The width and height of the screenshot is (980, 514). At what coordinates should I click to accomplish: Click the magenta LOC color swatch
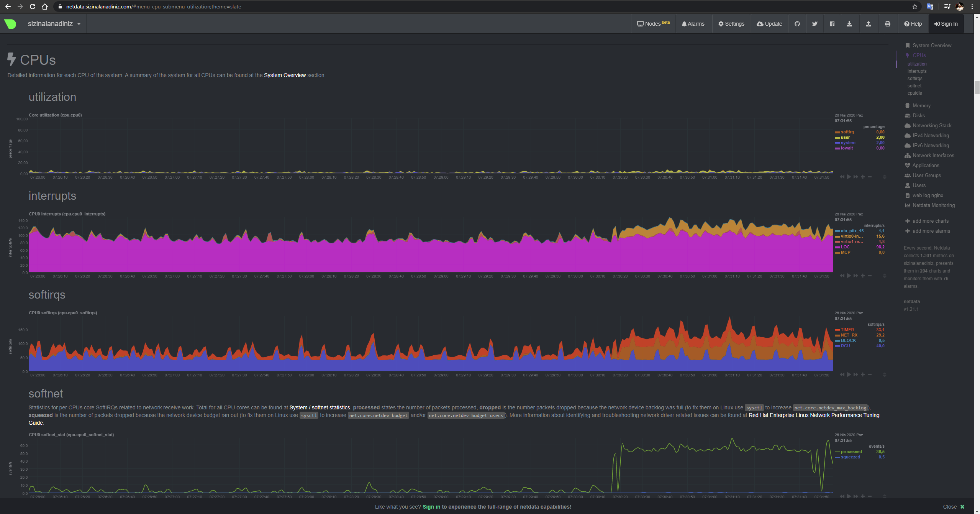pyautogui.click(x=837, y=247)
